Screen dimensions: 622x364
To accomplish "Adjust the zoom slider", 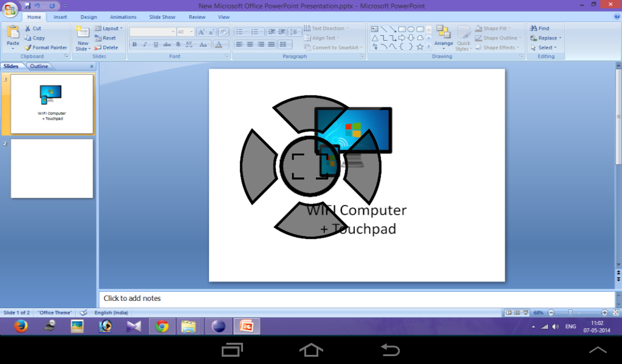I will 570,312.
